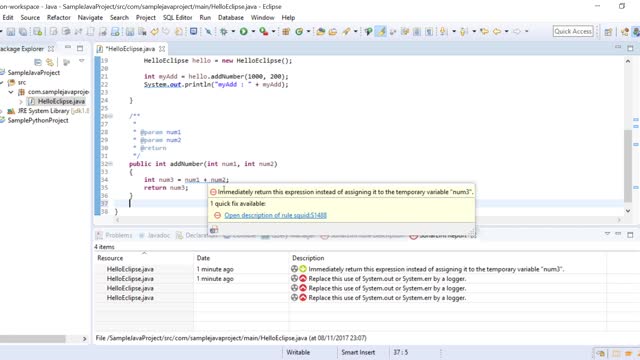Minimize the editor area

pos(618,48)
